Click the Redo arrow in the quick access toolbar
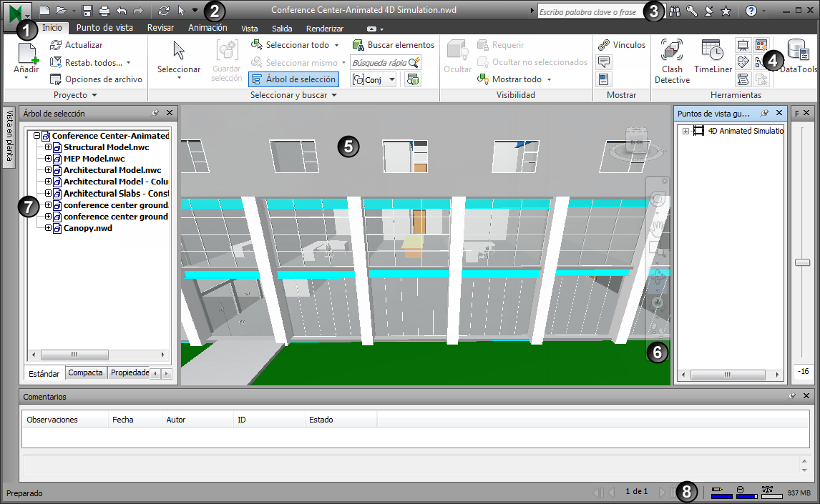Screen dimensions: 820x504 click(x=138, y=11)
